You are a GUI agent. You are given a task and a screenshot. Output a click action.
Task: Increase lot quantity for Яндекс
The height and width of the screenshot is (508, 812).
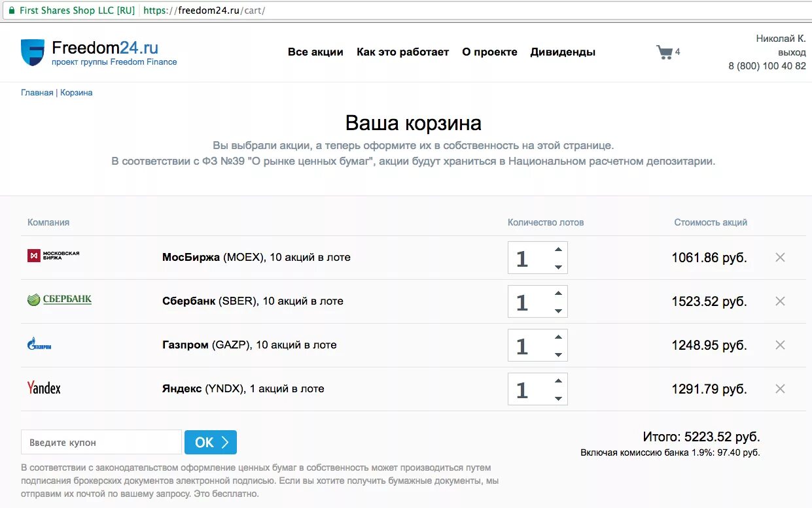tap(558, 381)
